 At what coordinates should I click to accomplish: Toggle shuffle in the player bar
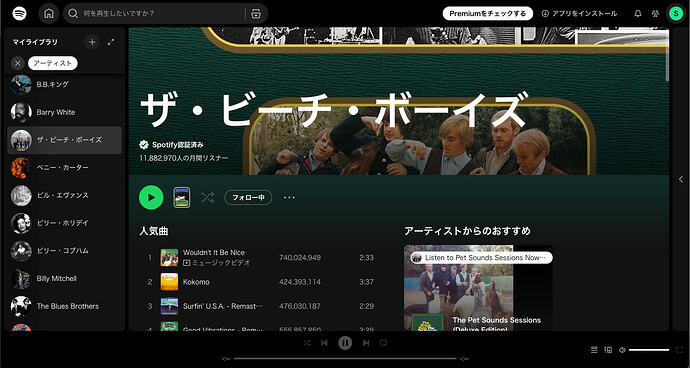[307, 342]
